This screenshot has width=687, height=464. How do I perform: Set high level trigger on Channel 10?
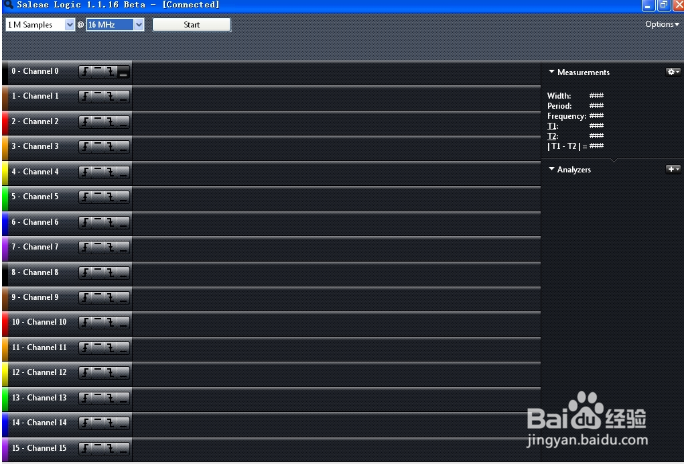coord(98,322)
